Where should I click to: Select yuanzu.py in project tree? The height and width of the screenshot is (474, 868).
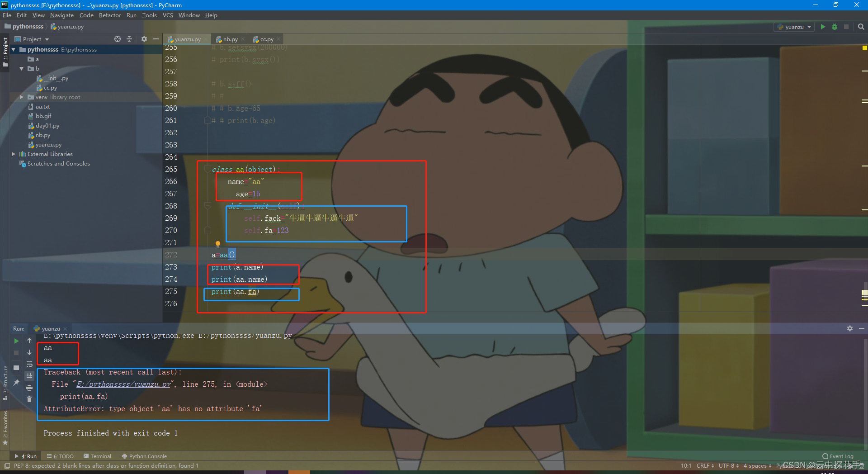tap(45, 145)
